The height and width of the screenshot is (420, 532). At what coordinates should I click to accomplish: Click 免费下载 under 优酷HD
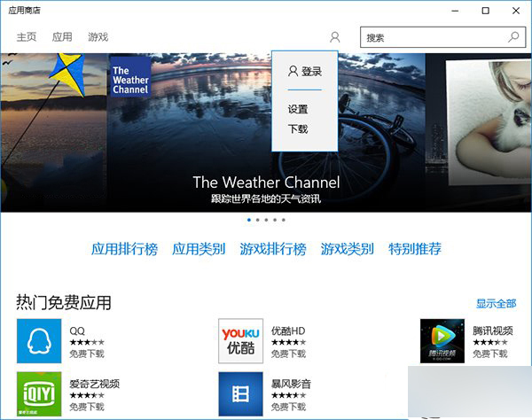tap(288, 354)
